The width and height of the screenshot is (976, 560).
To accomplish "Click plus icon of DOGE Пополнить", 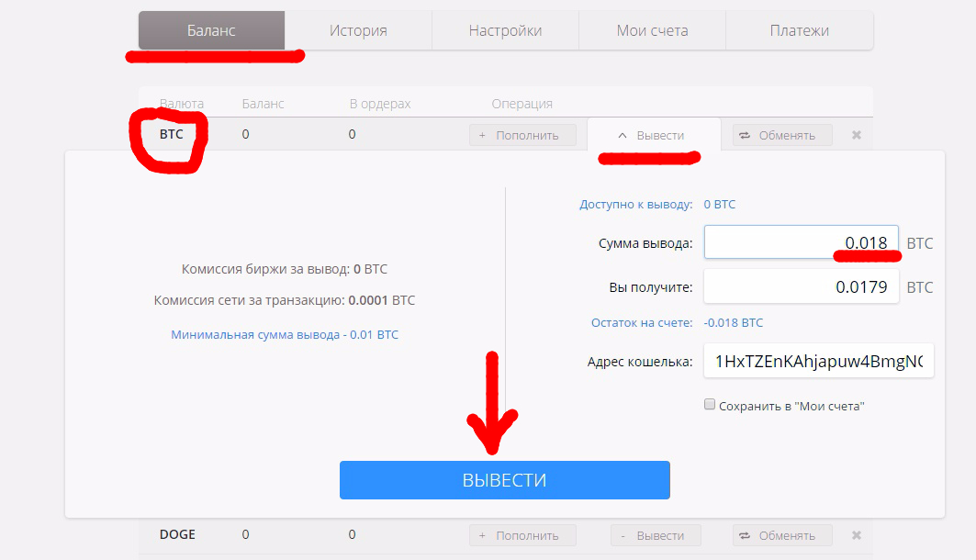I will [x=482, y=535].
